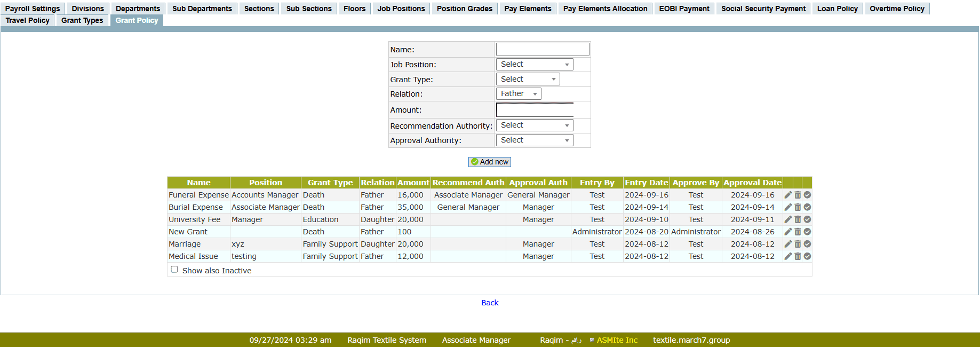Delete the Marriage grant entry
The width and height of the screenshot is (980, 347).
click(x=798, y=244)
